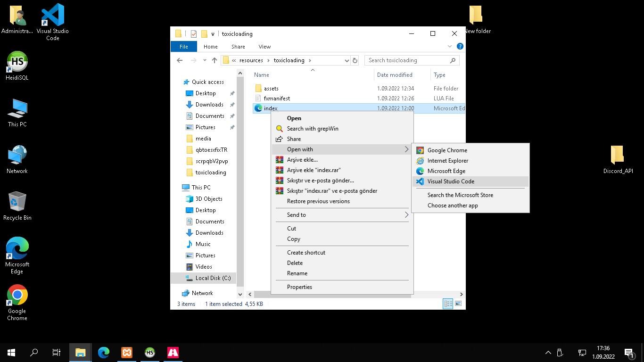The width and height of the screenshot is (644, 362).
Task: Choose Microsoft Edge in Open with submenu
Action: pos(471,171)
